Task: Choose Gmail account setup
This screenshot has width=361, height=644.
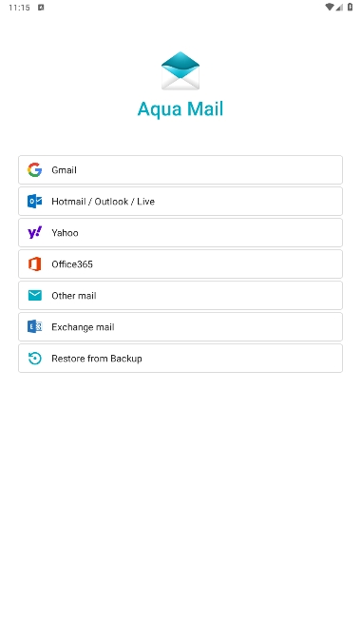Action: tap(180, 169)
